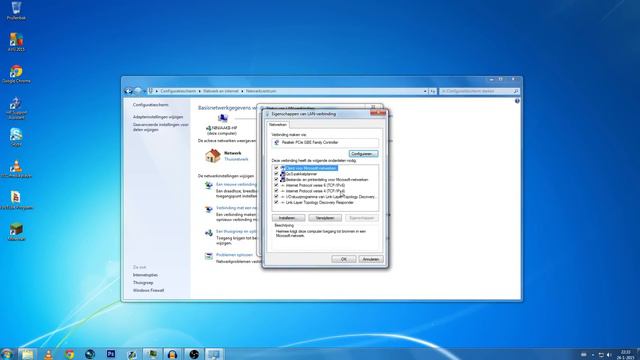
Task: Uncheck Client voor Microsoft-netwerken checkbox
Action: click(x=276, y=168)
